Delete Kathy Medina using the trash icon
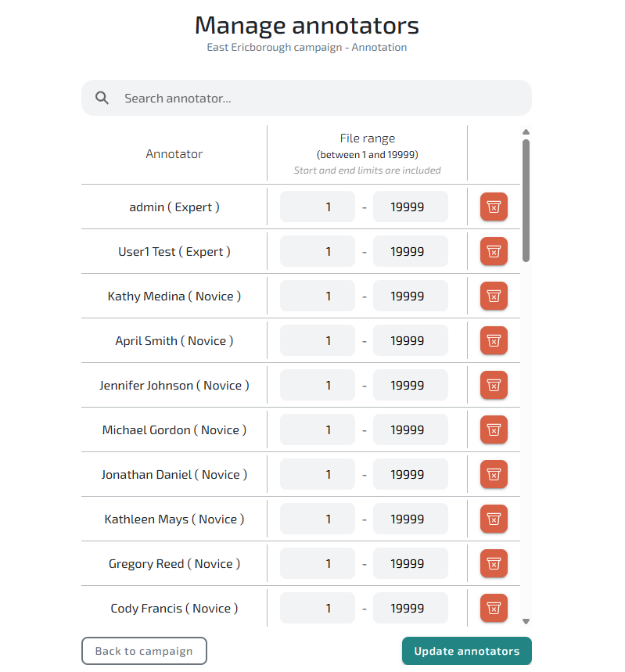 pos(494,296)
